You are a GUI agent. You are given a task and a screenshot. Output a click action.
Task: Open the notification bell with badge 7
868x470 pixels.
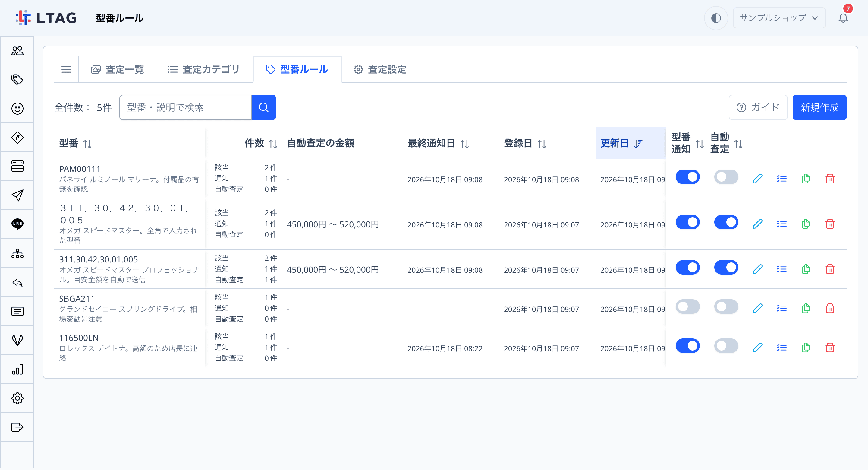point(843,18)
